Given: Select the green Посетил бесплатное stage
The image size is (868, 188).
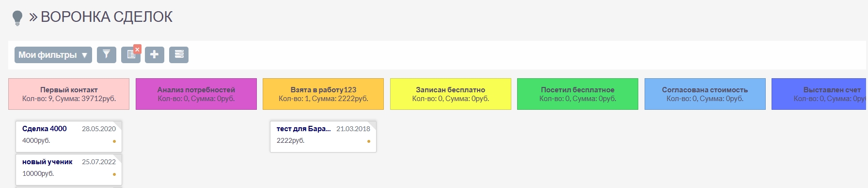Looking at the screenshot, I should coord(578,94).
